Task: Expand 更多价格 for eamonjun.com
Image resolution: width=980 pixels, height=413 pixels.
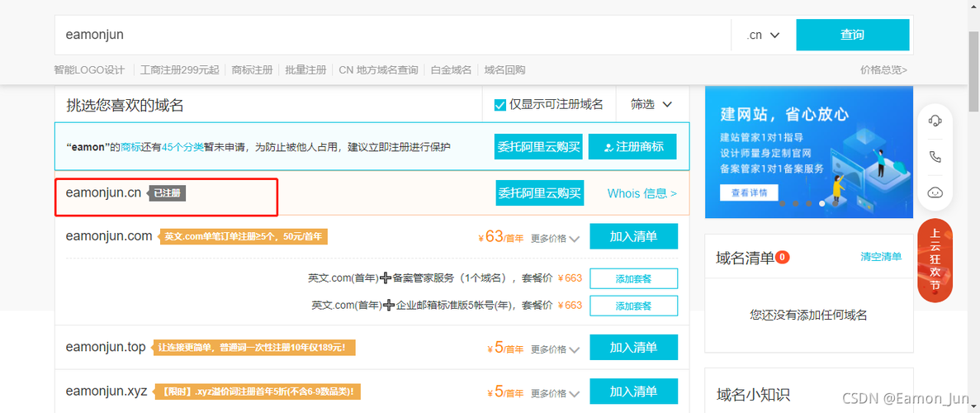Action: (x=556, y=239)
